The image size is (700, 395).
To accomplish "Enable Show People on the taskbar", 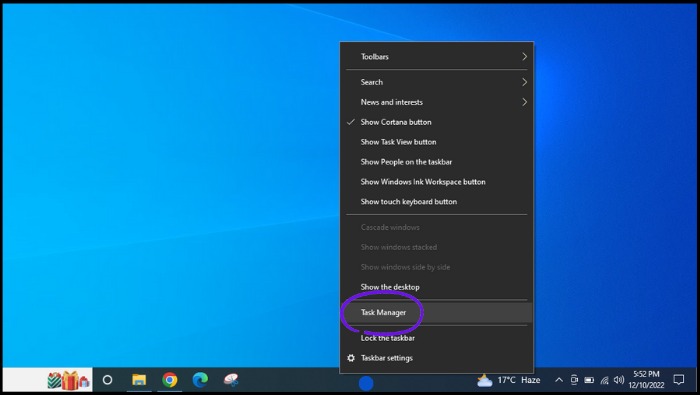I will point(437,162).
